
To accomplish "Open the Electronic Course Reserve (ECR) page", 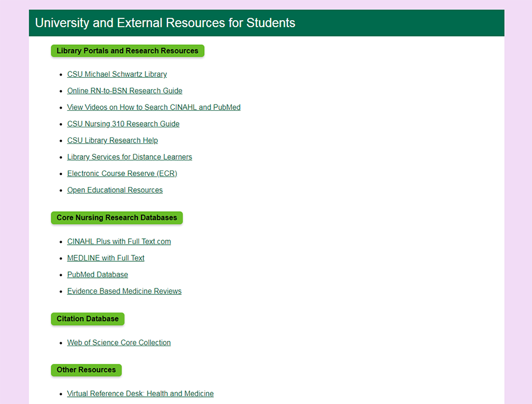I will (x=121, y=173).
